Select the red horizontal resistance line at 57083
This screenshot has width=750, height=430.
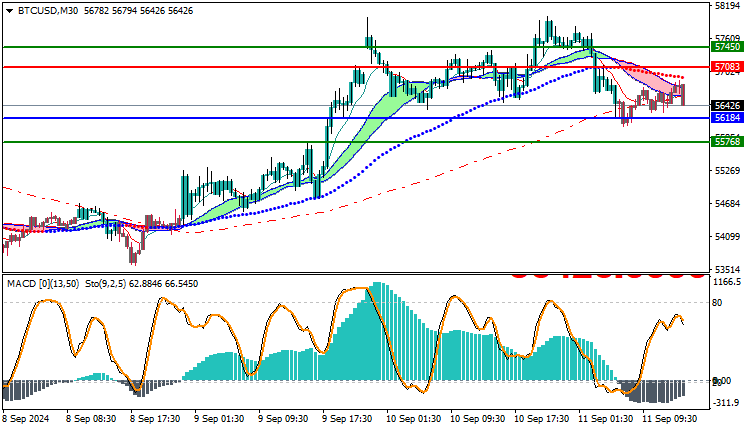356,67
